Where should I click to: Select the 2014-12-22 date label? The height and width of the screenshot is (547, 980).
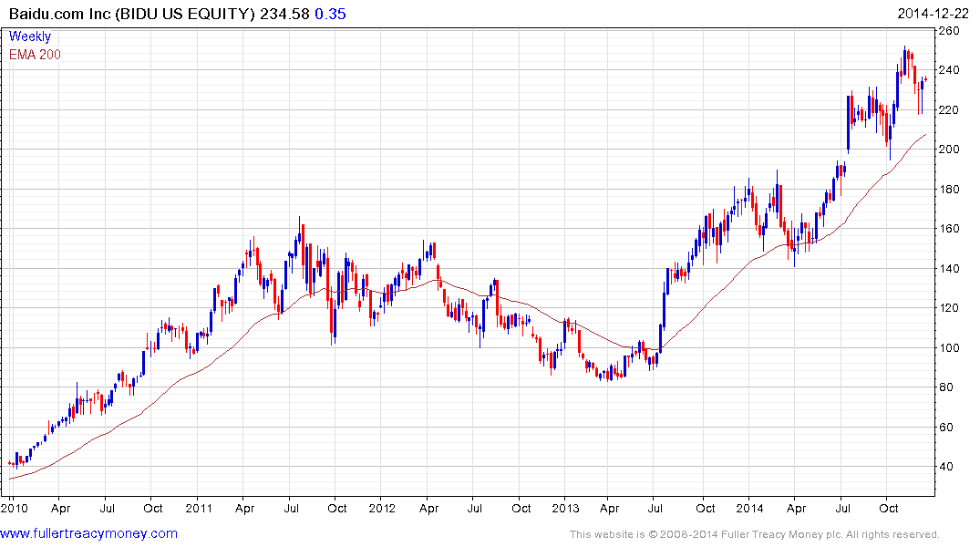[933, 14]
